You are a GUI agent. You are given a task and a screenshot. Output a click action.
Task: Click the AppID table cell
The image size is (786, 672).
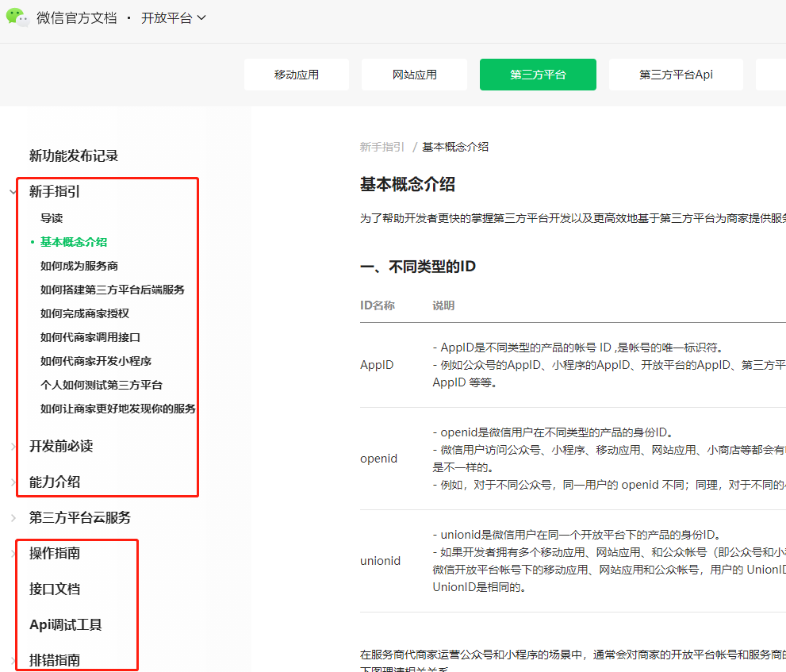point(377,365)
